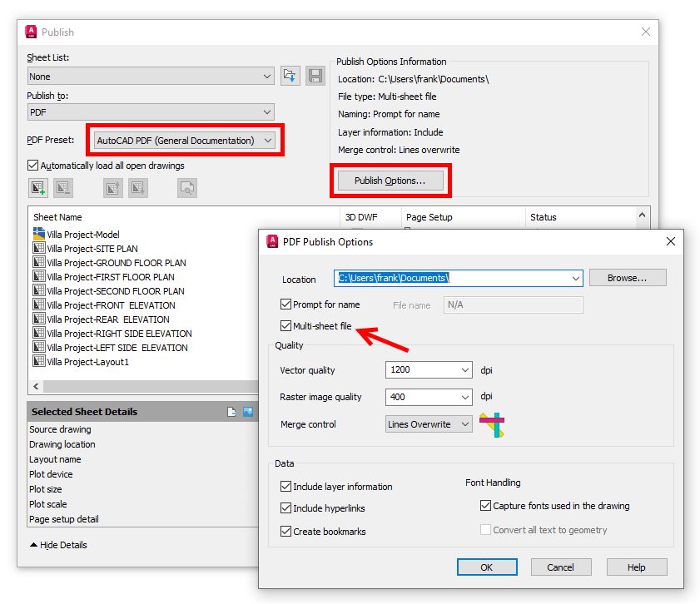The width and height of the screenshot is (700, 604).
Task: Click the GROUND FLOOR PLAN layout icon
Action: tap(39, 262)
